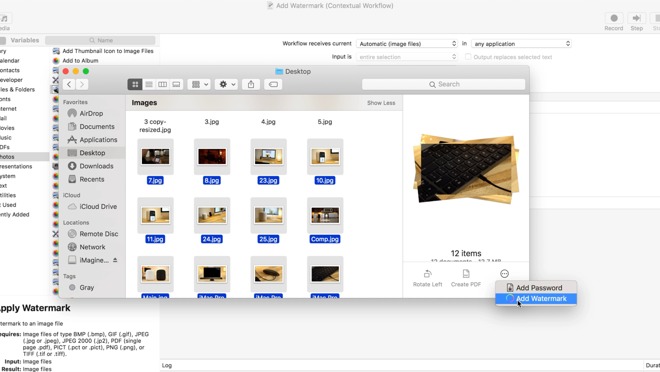Click the Finder Search field
This screenshot has height=372, width=660.
coord(444,85)
